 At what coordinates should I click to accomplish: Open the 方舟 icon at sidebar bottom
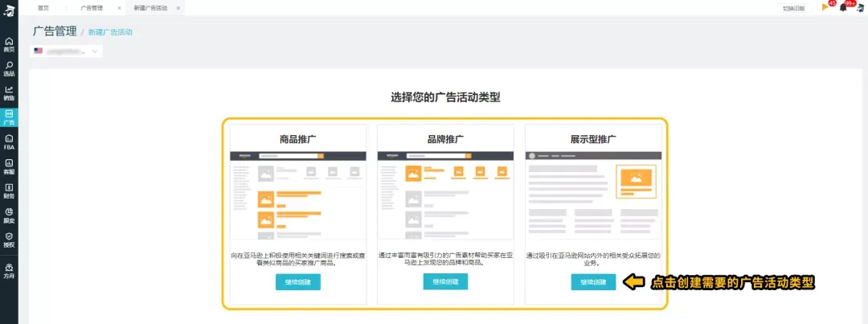(x=9, y=269)
